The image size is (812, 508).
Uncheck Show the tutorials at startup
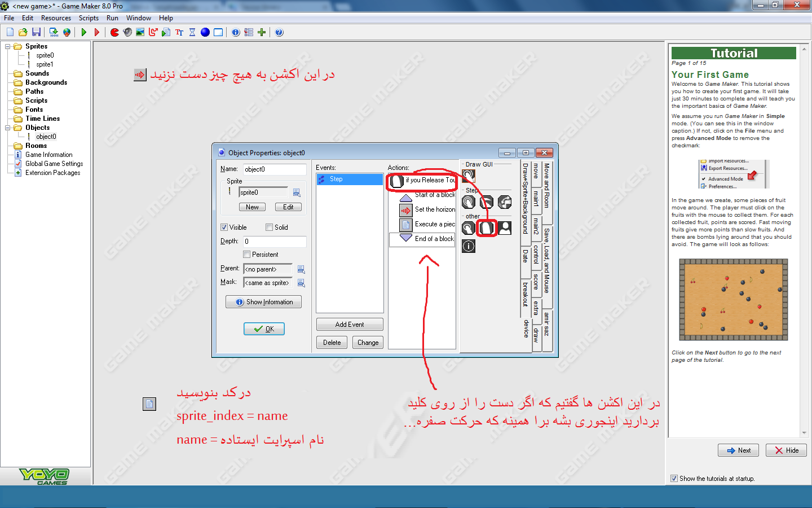point(674,478)
